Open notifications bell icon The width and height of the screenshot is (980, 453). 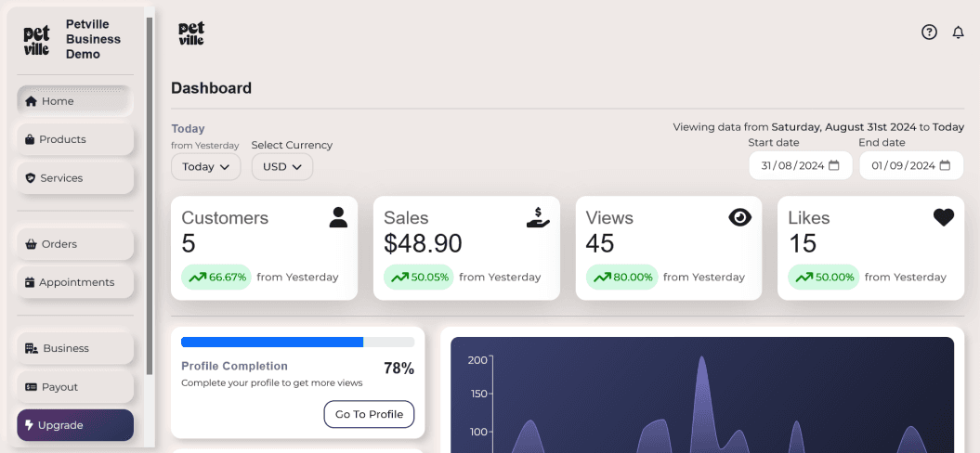pos(958,32)
